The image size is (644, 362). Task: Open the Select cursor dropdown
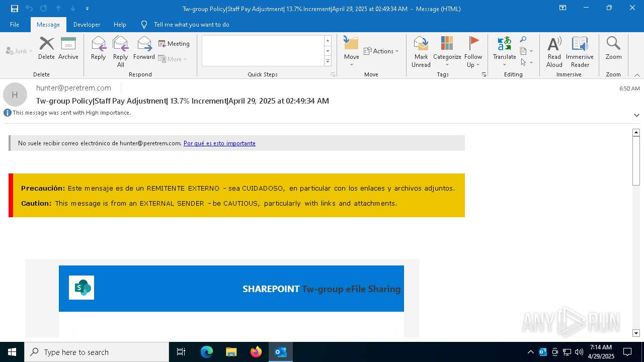tap(526, 62)
